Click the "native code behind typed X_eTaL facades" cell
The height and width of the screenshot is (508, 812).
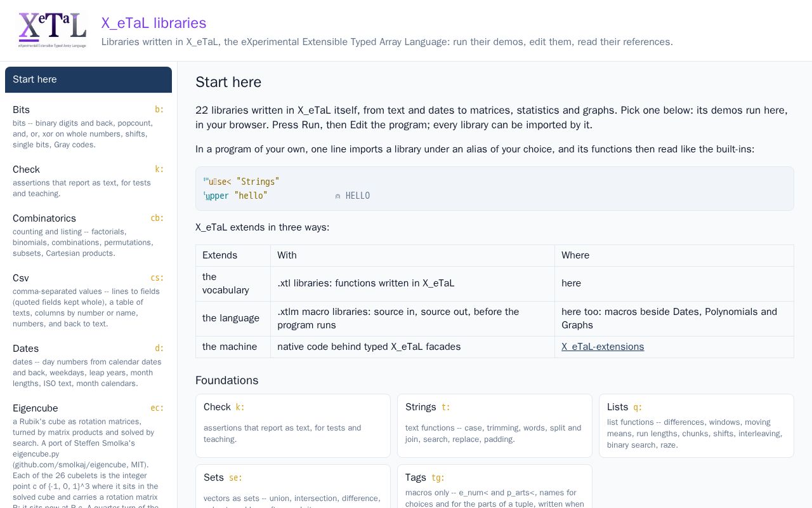412,347
